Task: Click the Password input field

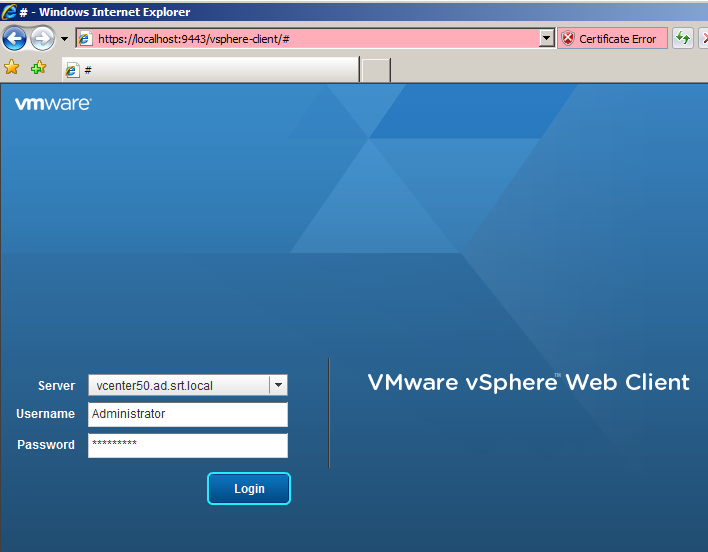Action: coord(188,445)
